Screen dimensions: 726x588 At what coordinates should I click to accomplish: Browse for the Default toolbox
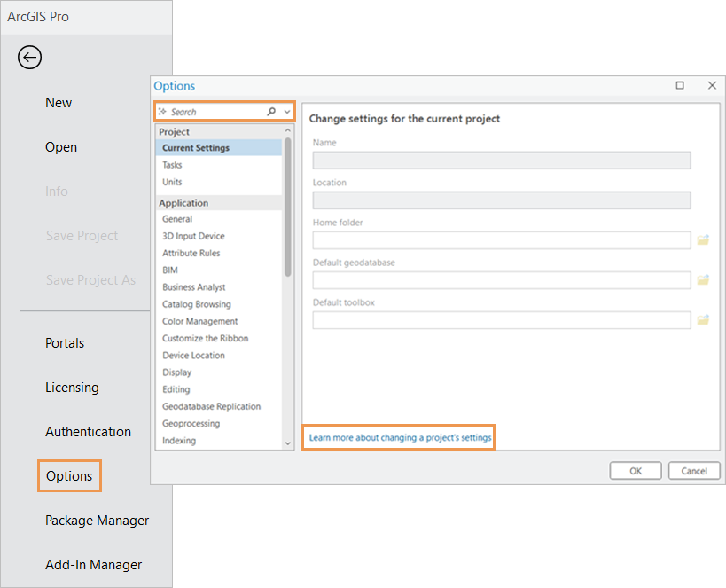pos(703,319)
